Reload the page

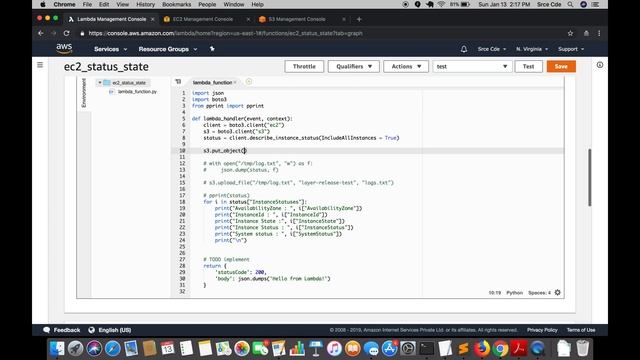pyautogui.click(x=66, y=33)
